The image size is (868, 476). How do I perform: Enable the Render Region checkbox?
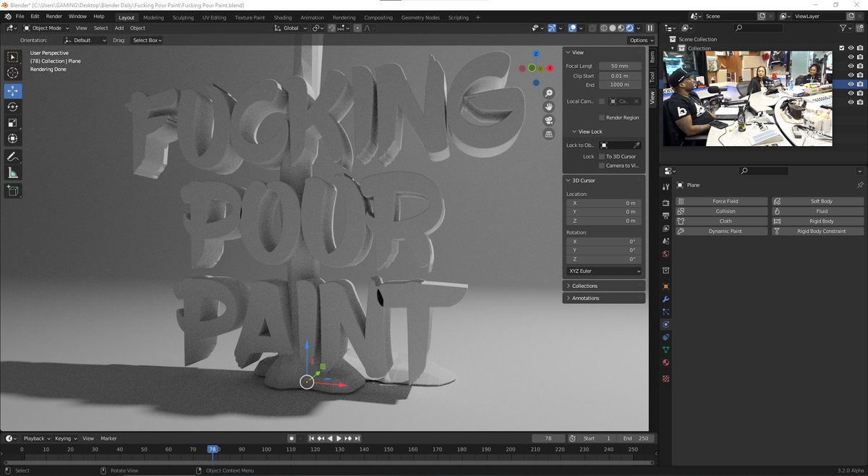point(602,117)
